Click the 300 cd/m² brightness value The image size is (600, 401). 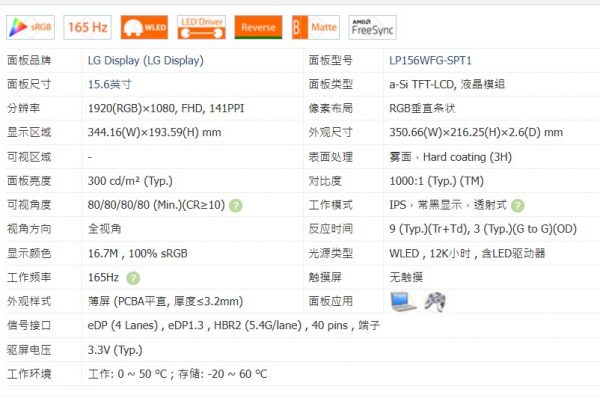pos(130,181)
